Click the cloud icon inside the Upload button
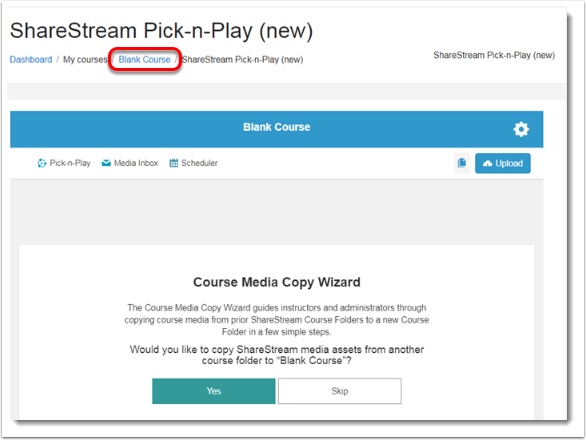The image size is (586, 440). tap(487, 163)
